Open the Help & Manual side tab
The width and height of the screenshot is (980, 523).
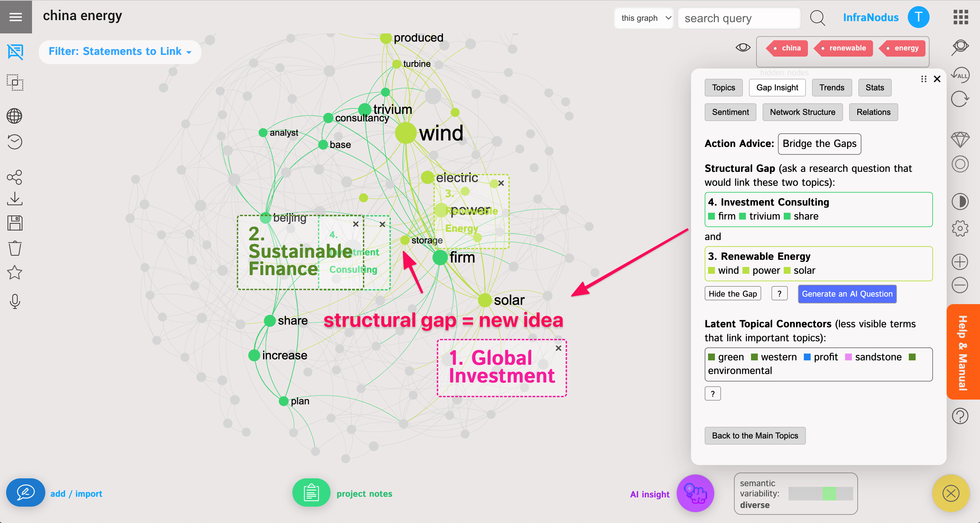click(x=963, y=352)
